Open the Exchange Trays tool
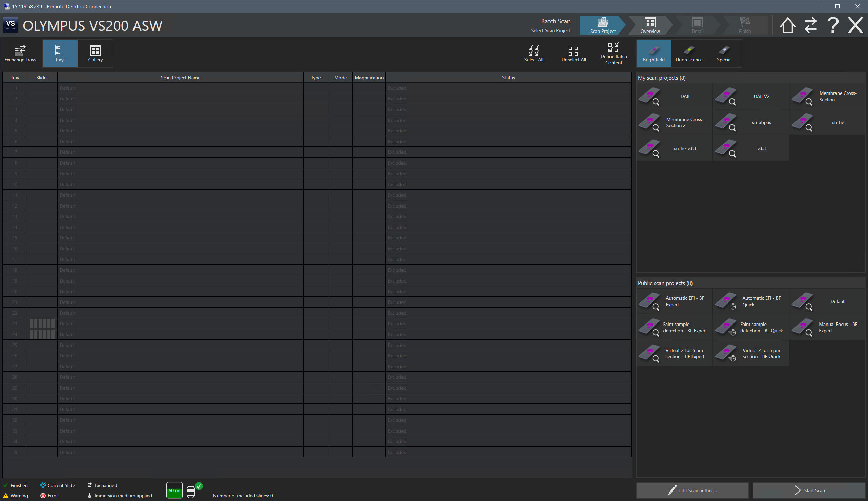The image size is (868, 501). pos(20,53)
